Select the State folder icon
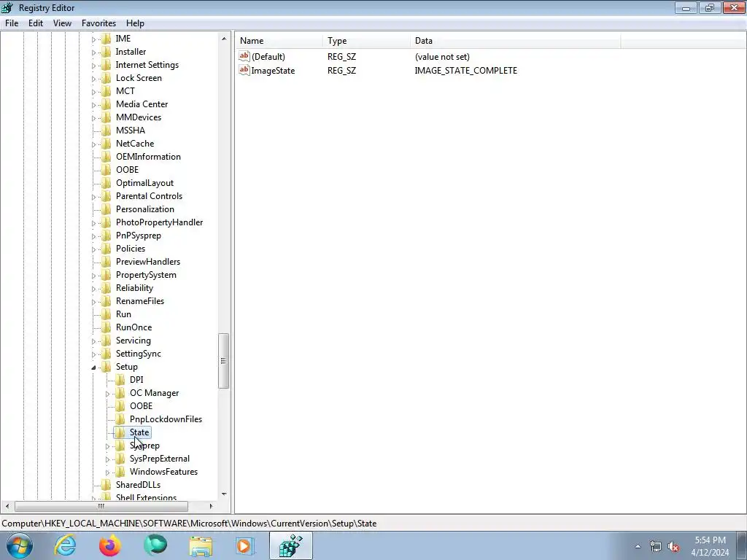The height and width of the screenshot is (560, 747). 120,432
